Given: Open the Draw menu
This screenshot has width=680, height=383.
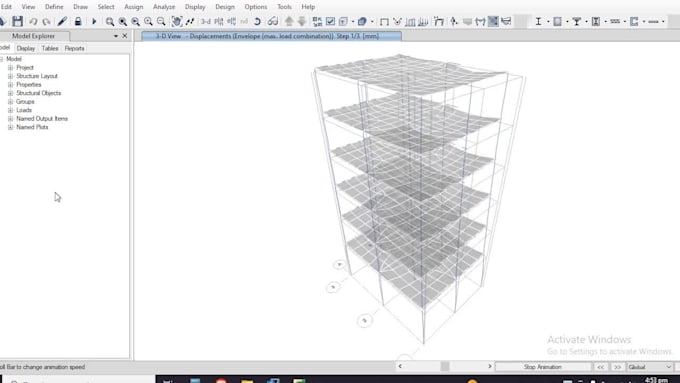Looking at the screenshot, I should point(80,7).
